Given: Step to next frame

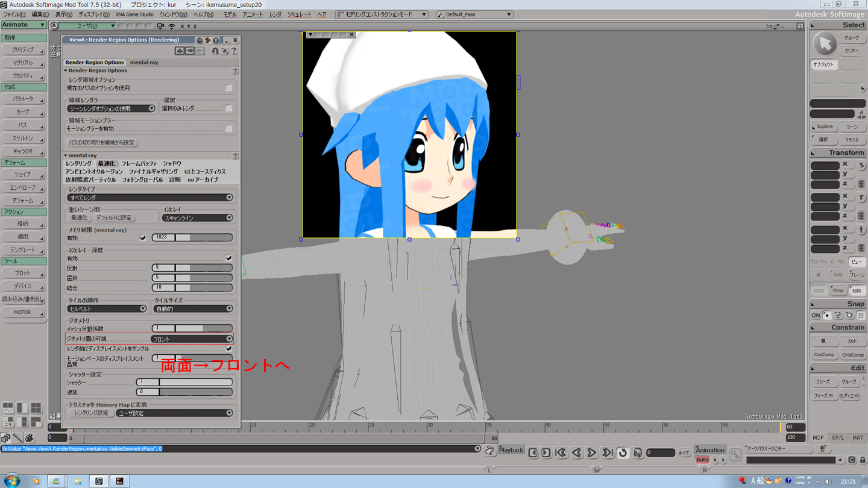Looking at the screenshot, I should coord(546,452).
